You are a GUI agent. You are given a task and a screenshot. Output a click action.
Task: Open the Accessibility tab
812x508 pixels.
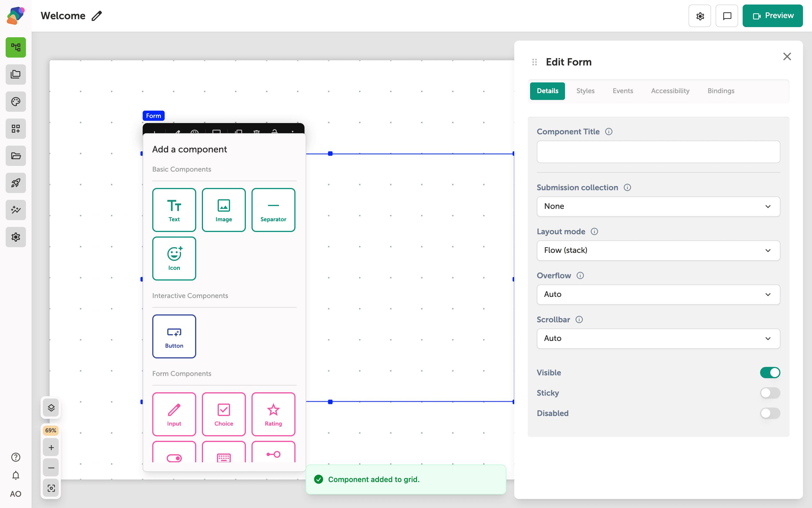pyautogui.click(x=670, y=91)
